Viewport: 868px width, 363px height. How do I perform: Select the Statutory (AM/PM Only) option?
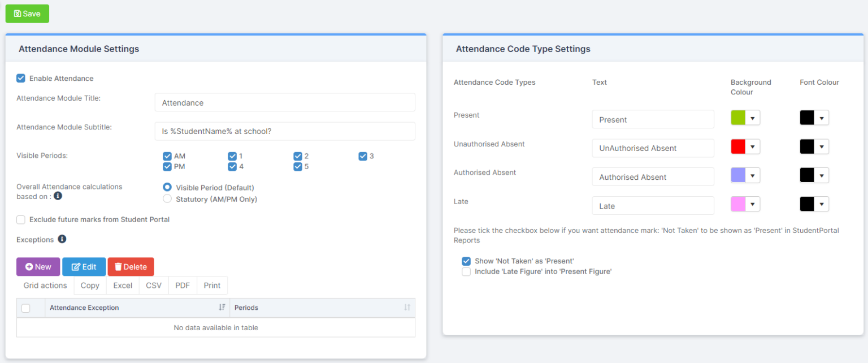coord(167,198)
